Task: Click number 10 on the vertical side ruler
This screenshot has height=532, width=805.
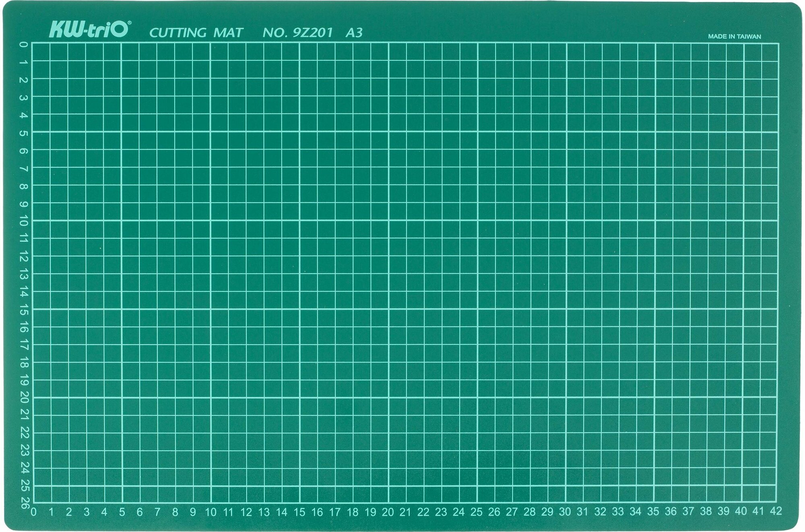Action: [24, 221]
